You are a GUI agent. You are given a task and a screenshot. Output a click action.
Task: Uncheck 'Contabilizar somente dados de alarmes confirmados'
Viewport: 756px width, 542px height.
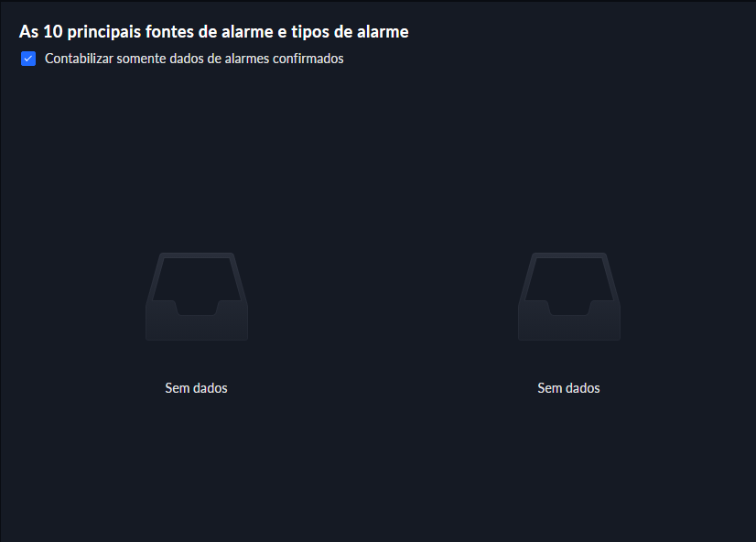click(x=28, y=59)
